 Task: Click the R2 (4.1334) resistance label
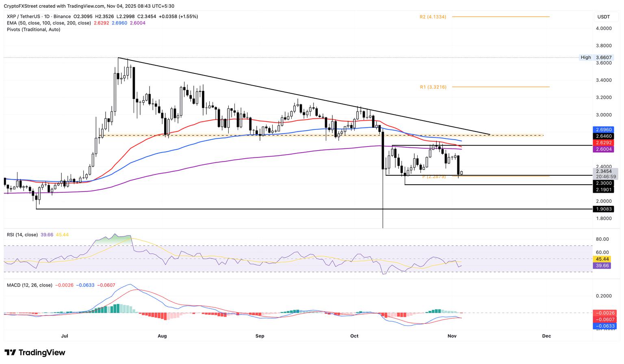click(x=433, y=17)
